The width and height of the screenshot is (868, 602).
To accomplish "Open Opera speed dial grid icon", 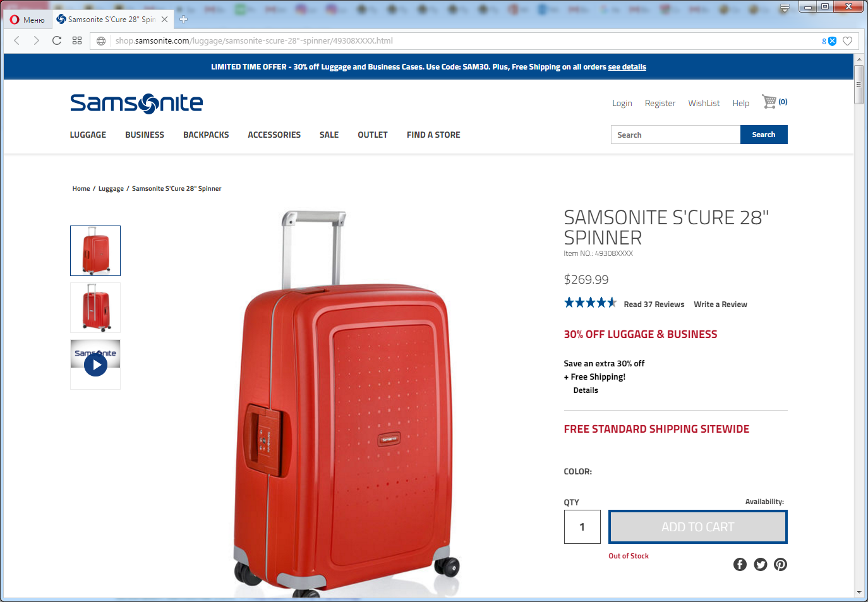I will (x=77, y=40).
